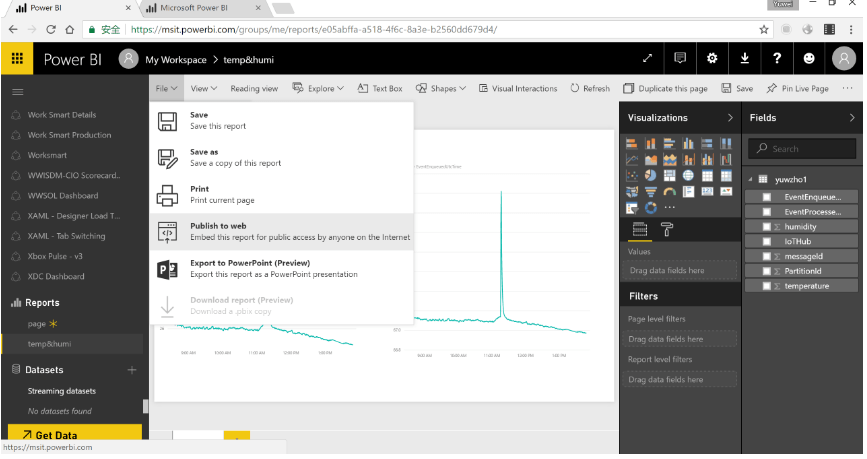Open My Workspace breadcrumb link

click(x=176, y=60)
